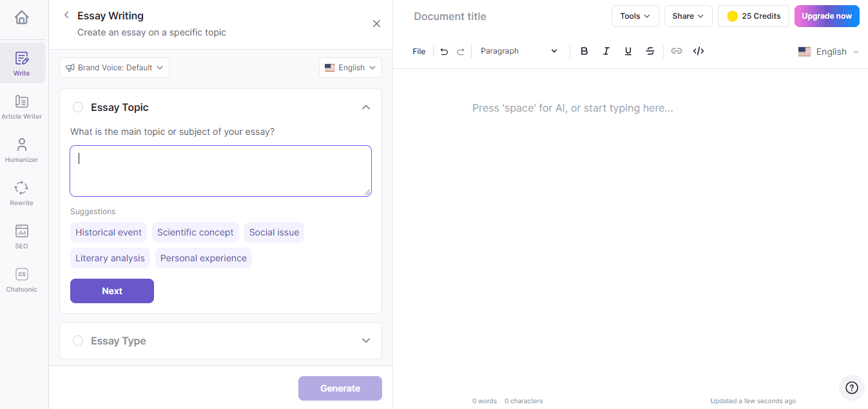Change editor language from English
The image size is (868, 409).
pos(828,52)
